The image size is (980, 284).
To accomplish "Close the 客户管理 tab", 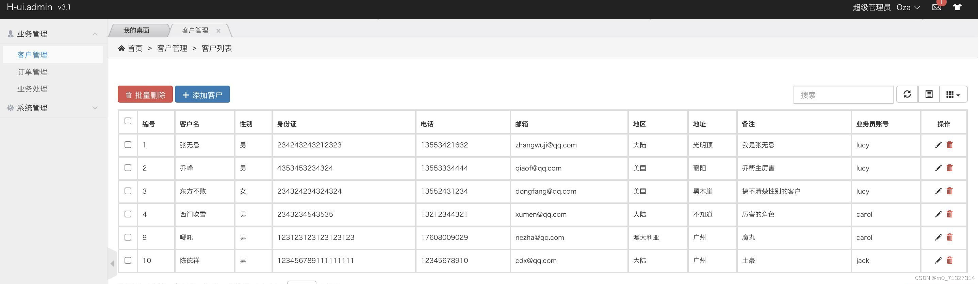I will [x=219, y=31].
